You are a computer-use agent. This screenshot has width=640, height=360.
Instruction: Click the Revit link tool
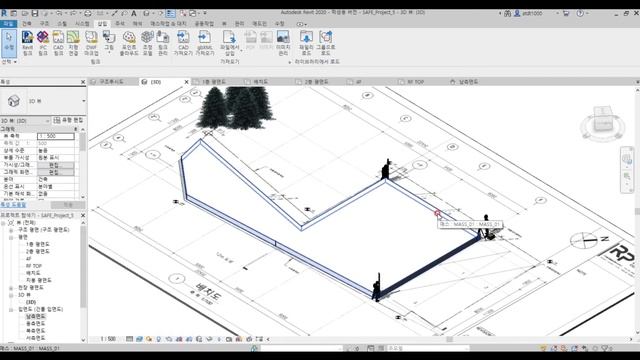[x=27, y=43]
